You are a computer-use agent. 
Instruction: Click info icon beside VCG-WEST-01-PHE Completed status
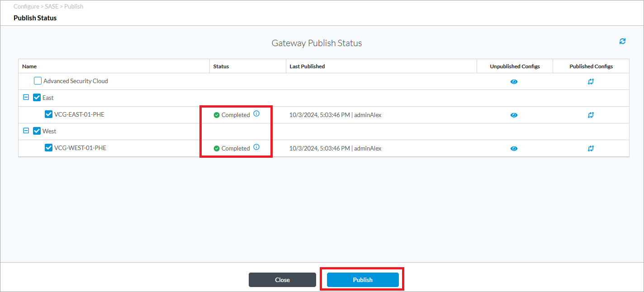click(x=256, y=147)
